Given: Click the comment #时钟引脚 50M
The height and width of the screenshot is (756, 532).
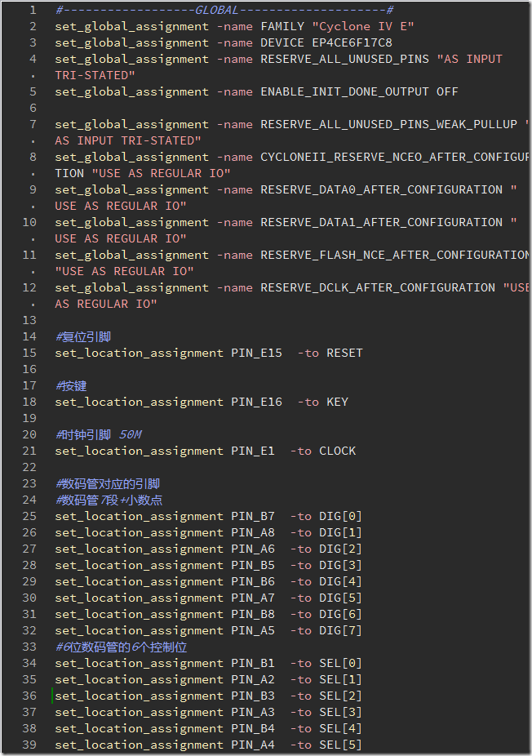Looking at the screenshot, I should tap(99, 435).
